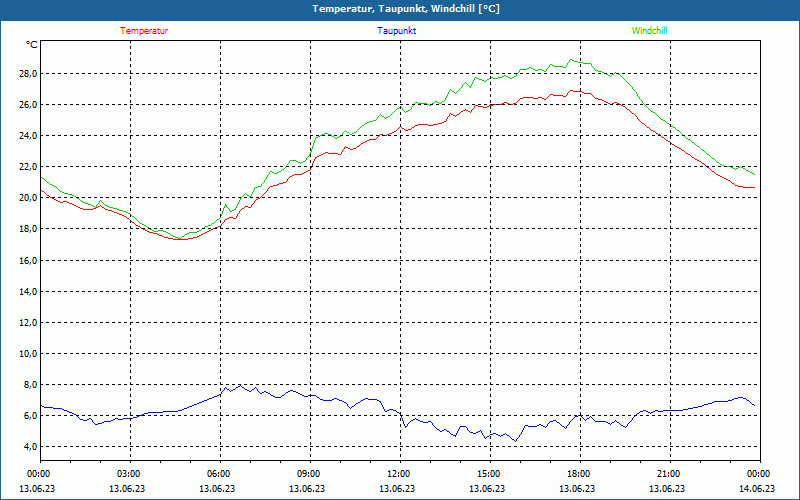Click the blue Taupunkt legend label

pos(396,31)
